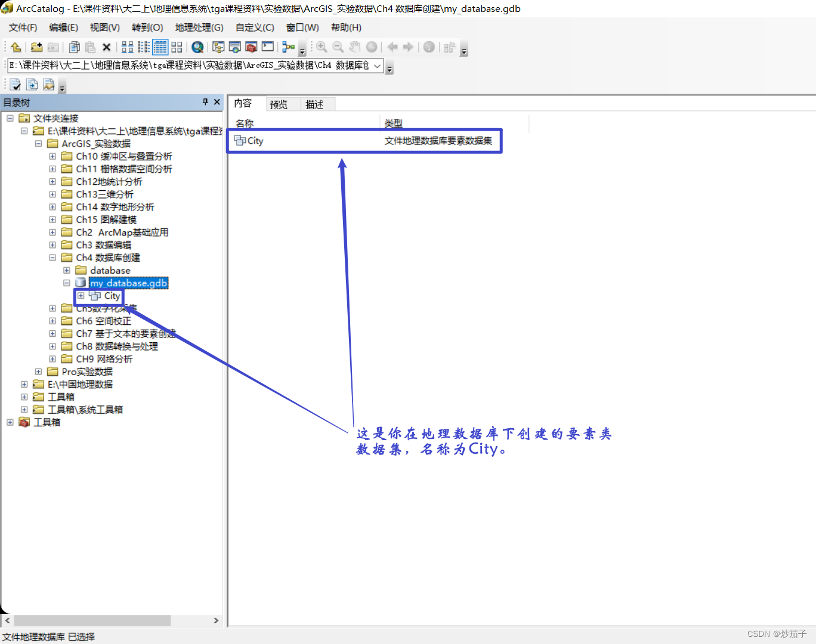Click the location path input field
This screenshot has width=816, height=644.
(190, 66)
